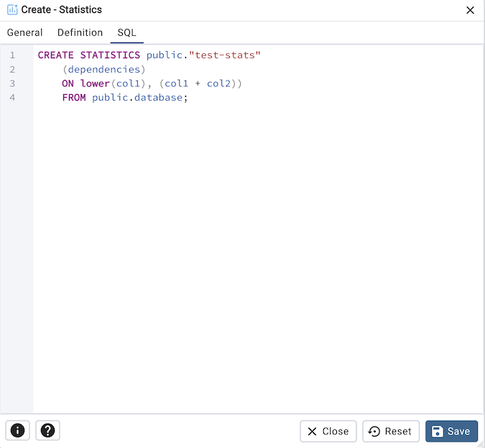Click the Create Statistics dialog icon
The height and width of the screenshot is (448, 485).
coord(12,9)
